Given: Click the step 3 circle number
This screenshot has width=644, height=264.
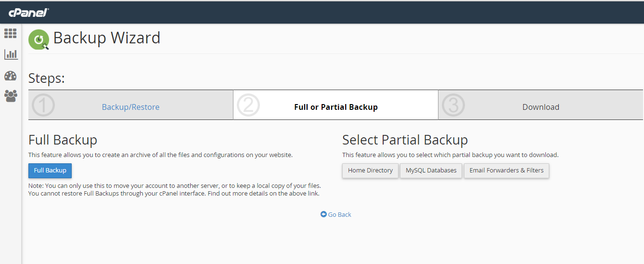Looking at the screenshot, I should pyautogui.click(x=453, y=105).
